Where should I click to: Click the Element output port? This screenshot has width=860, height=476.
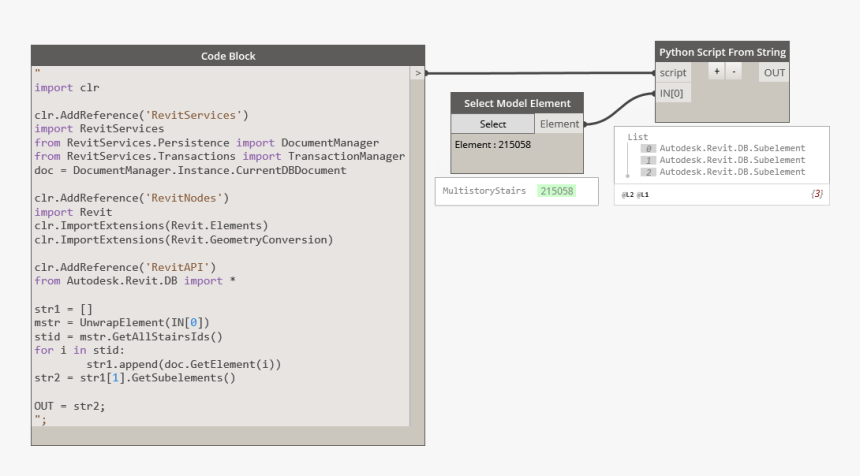559,124
